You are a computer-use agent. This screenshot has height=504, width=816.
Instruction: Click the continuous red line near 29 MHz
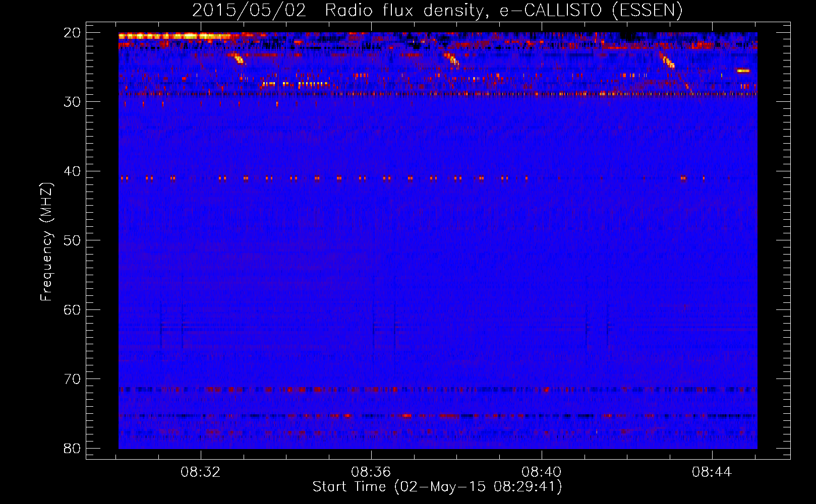[438, 94]
